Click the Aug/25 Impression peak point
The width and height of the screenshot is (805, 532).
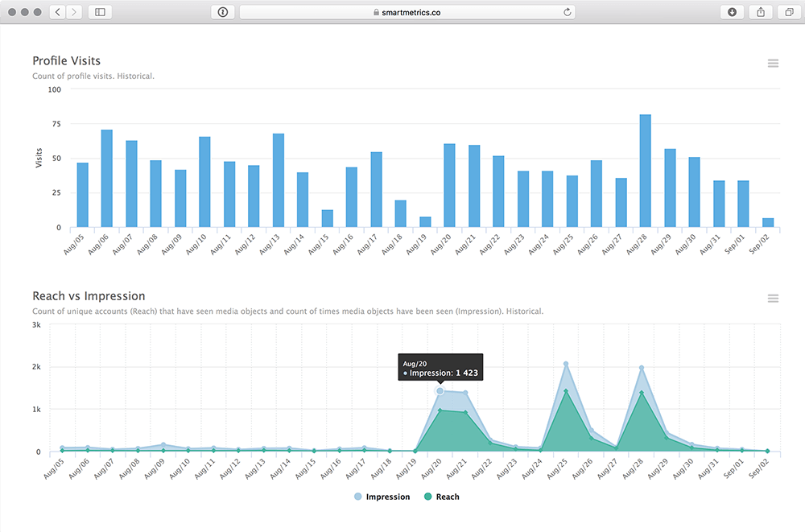[566, 364]
